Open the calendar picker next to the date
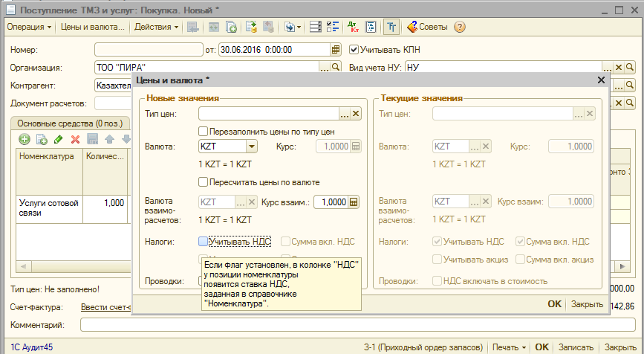644x354 pixels. [336, 50]
